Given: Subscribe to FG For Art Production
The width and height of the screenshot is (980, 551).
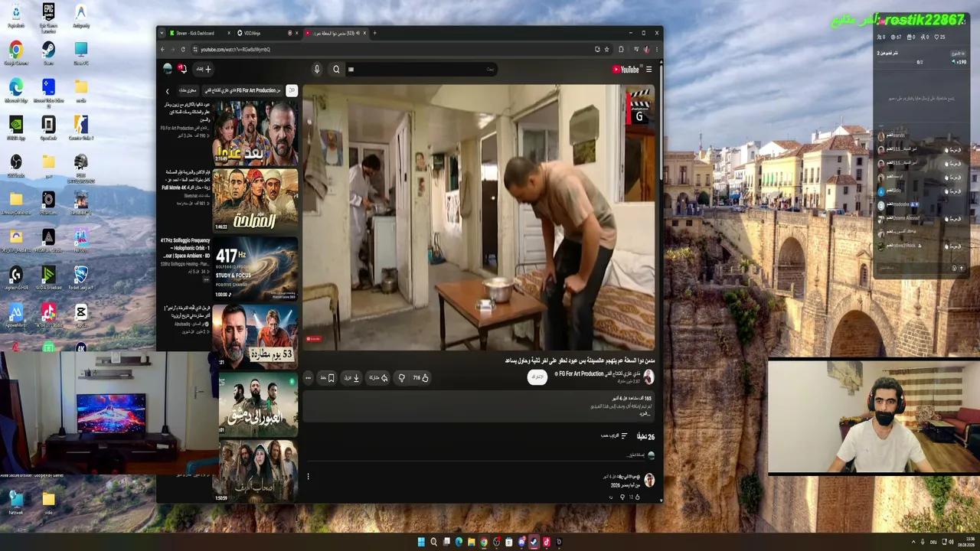Looking at the screenshot, I should pos(538,377).
